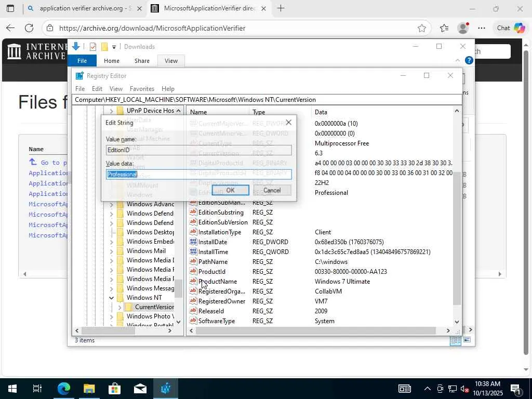The image size is (532, 399).
Task: Click the registry values vertical scrollbar
Action: [457, 237]
